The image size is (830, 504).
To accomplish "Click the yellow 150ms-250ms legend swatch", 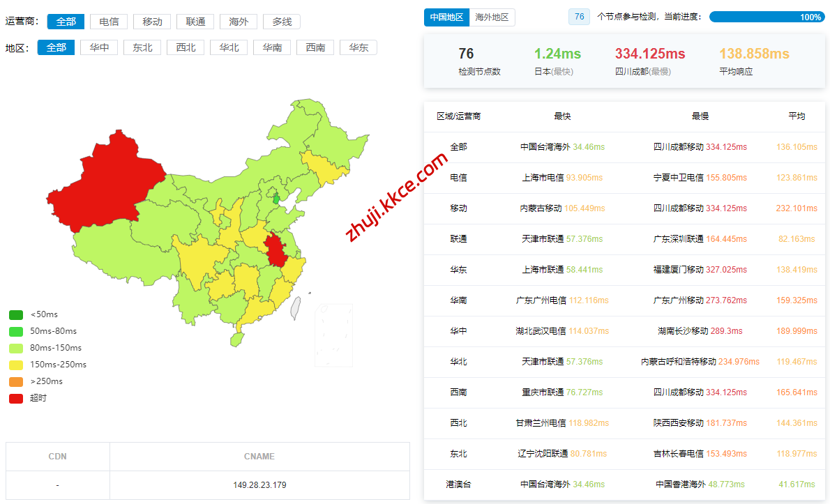I will [16, 365].
